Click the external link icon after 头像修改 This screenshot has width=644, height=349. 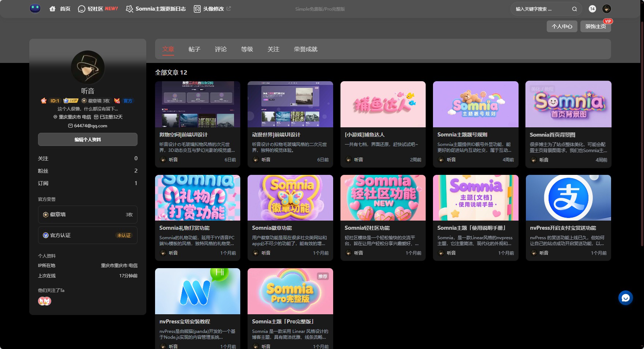pos(229,8)
